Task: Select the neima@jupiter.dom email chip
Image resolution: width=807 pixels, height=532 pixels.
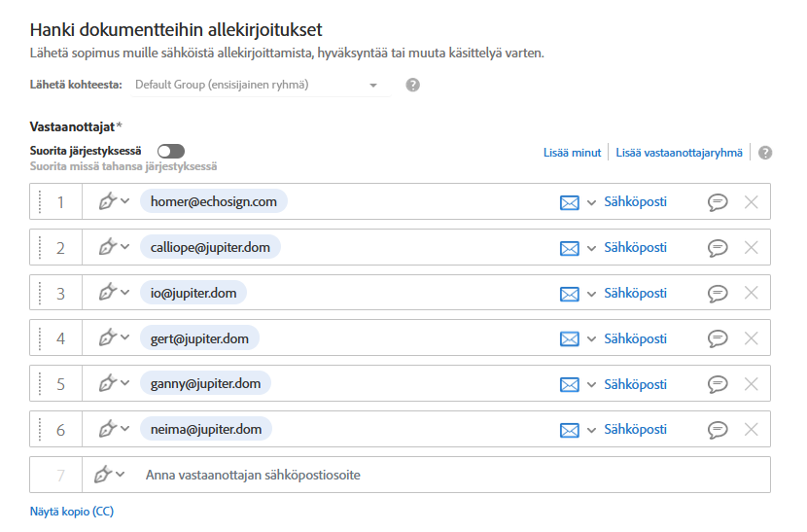Action: pyautogui.click(x=206, y=429)
